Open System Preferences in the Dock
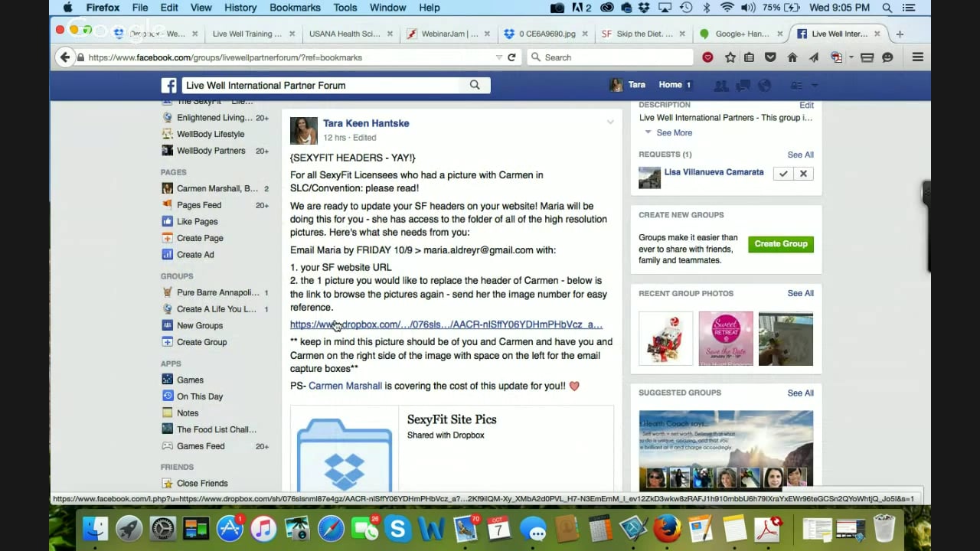The image size is (980, 551). 162,529
